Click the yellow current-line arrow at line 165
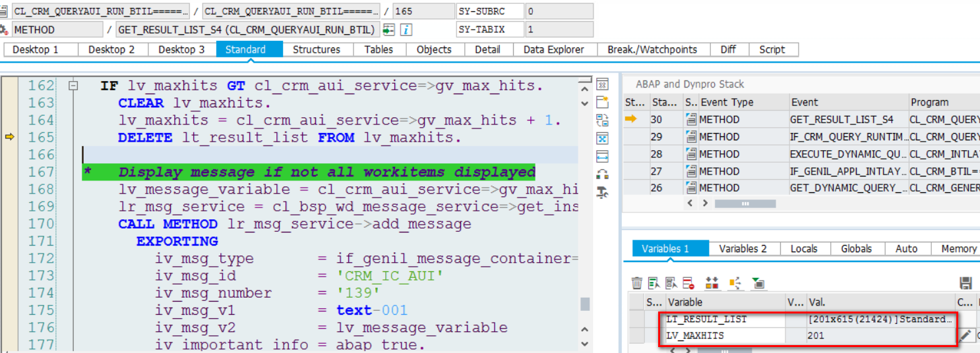980x353 pixels. [x=10, y=137]
